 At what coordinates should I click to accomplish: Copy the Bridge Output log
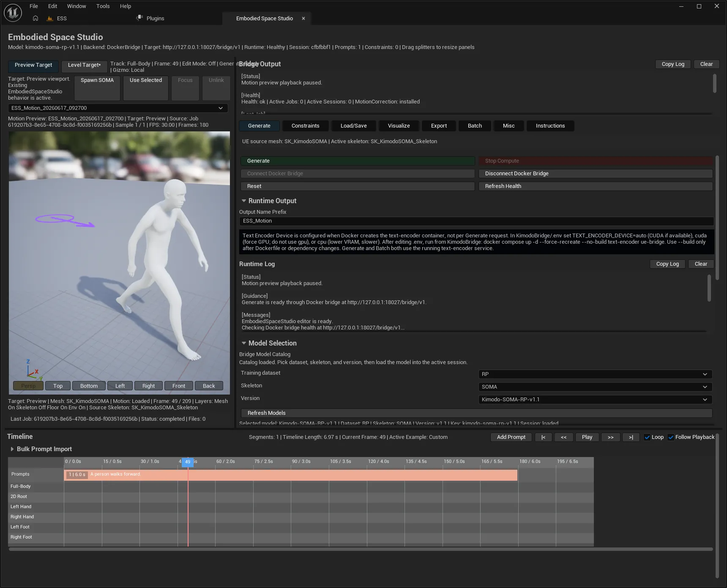pyautogui.click(x=673, y=64)
